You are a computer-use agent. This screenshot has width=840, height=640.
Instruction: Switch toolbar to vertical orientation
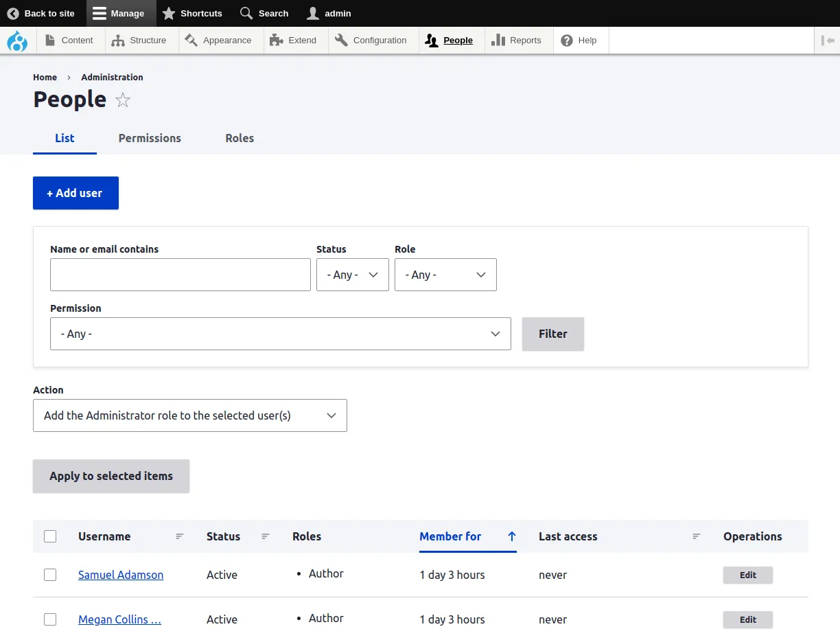pyautogui.click(x=828, y=41)
